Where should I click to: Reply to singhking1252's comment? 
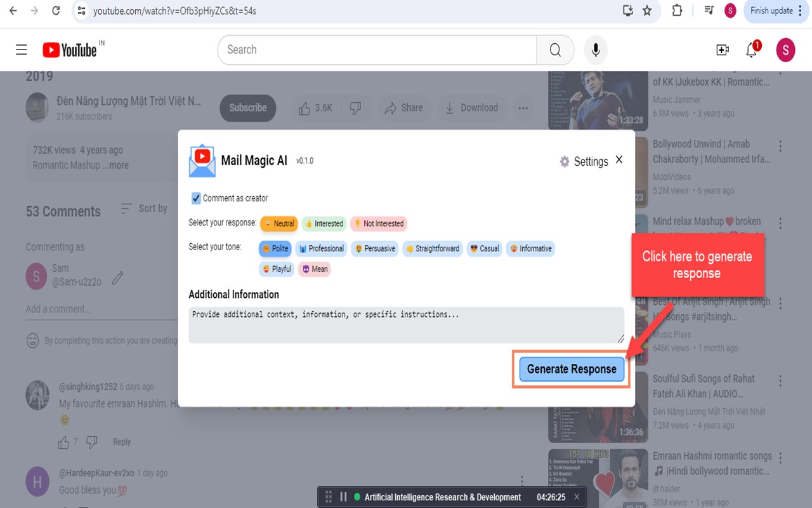click(122, 442)
